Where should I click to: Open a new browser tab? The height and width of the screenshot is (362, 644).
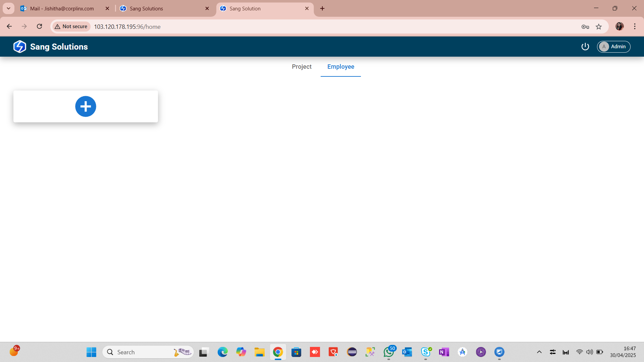tap(322, 8)
